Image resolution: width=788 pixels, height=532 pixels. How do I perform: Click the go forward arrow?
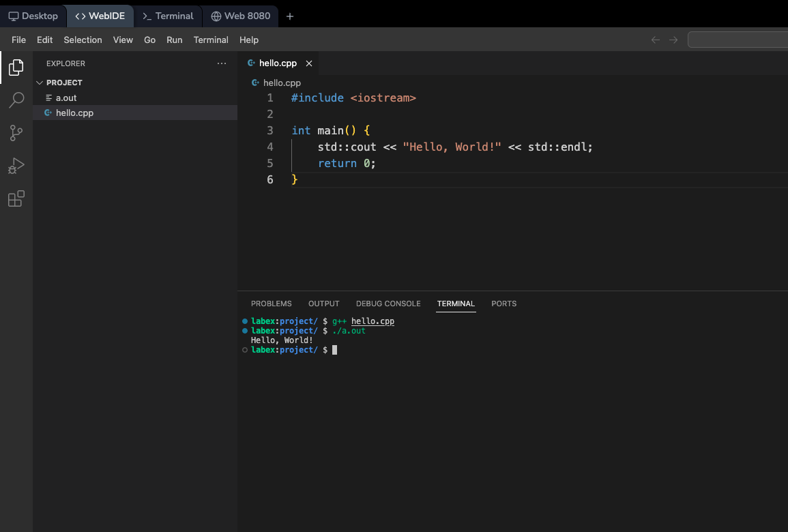673,40
